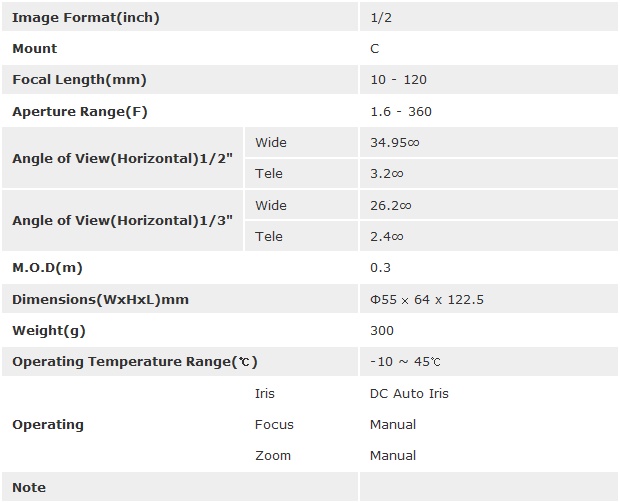Select the Mount value "C"
Screen dimensions: 620x503
click(x=374, y=49)
